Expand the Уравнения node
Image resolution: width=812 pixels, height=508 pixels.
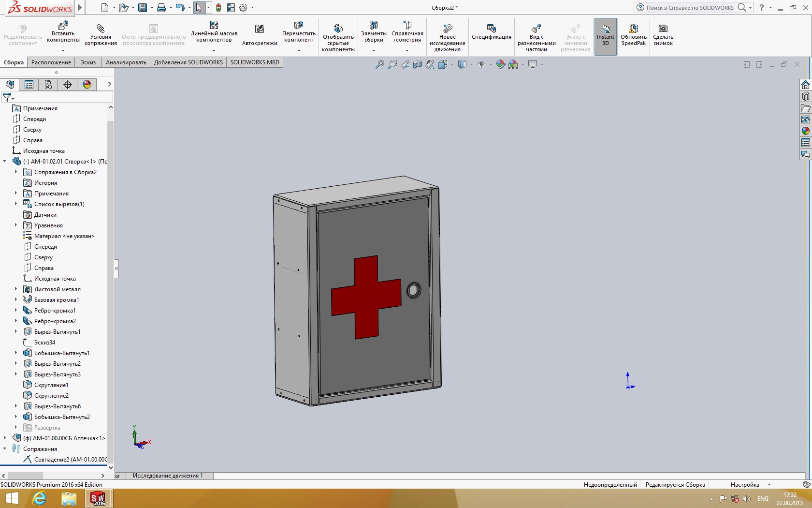[15, 225]
